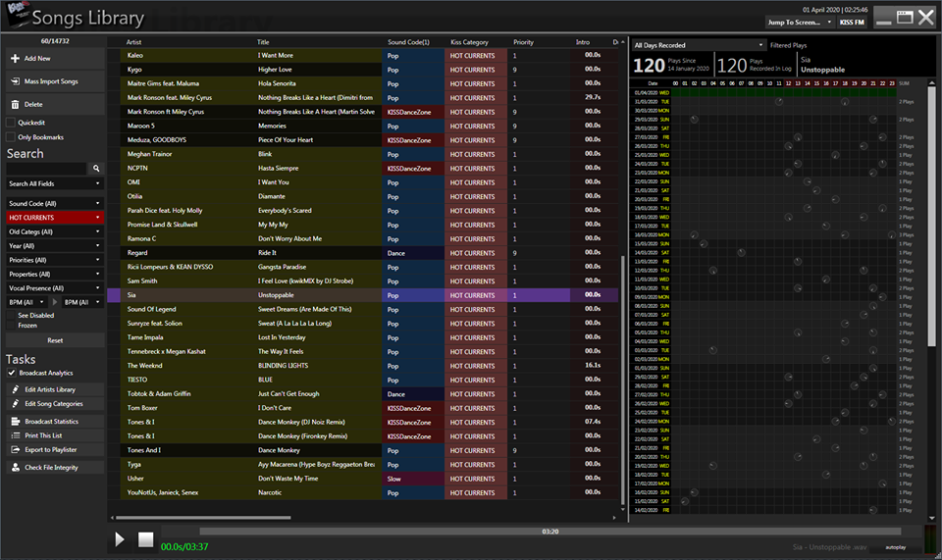Click the Edit Artists Library pencil icon
942x560 pixels.
(16, 389)
